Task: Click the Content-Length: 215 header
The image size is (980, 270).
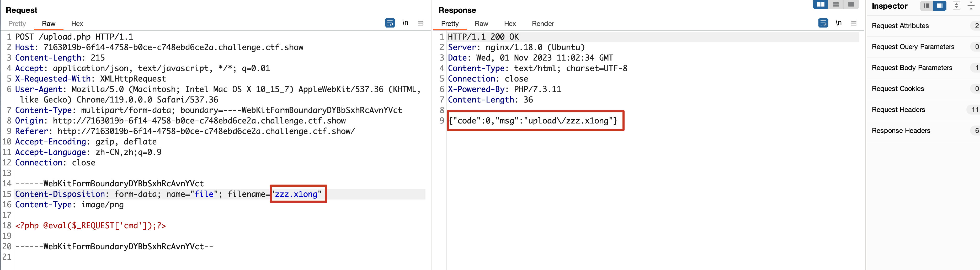Action: tap(60, 58)
